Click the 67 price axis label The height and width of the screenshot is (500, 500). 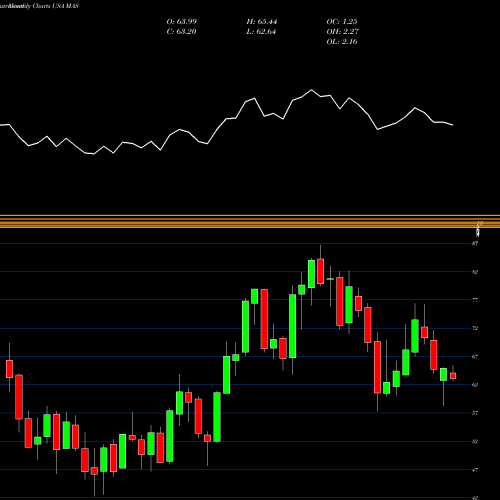click(475, 357)
